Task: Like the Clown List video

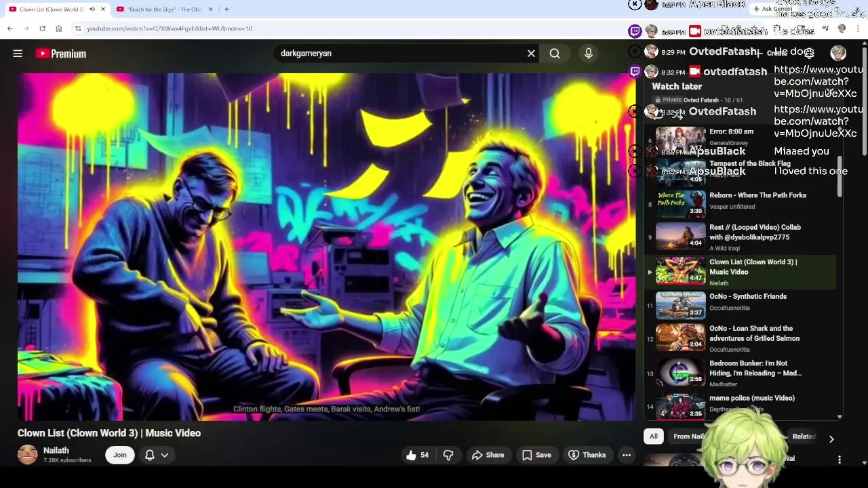Action: [x=417, y=455]
